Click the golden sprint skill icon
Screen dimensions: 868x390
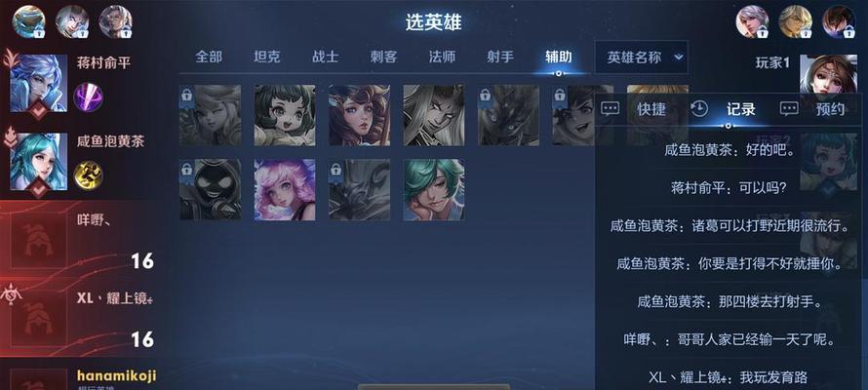[x=88, y=175]
